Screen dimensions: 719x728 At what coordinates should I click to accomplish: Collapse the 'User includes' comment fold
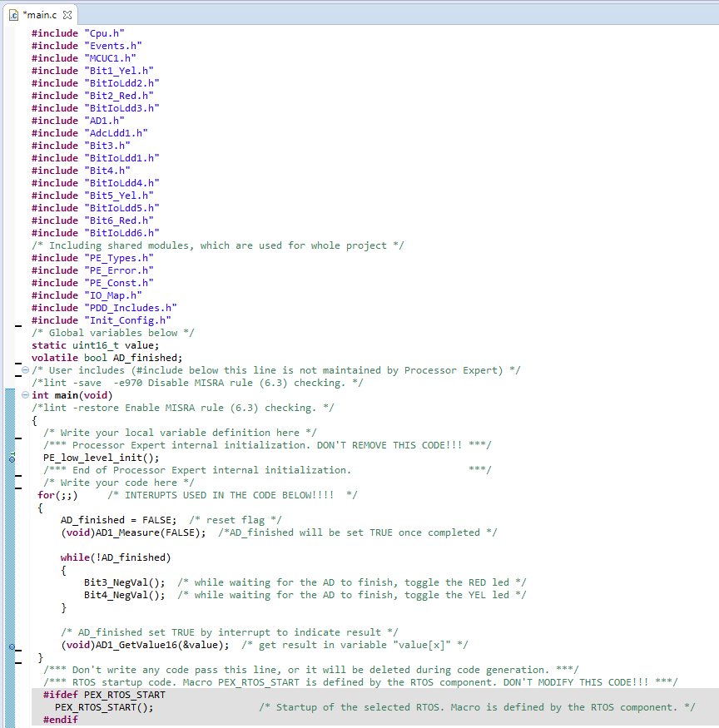[26, 370]
